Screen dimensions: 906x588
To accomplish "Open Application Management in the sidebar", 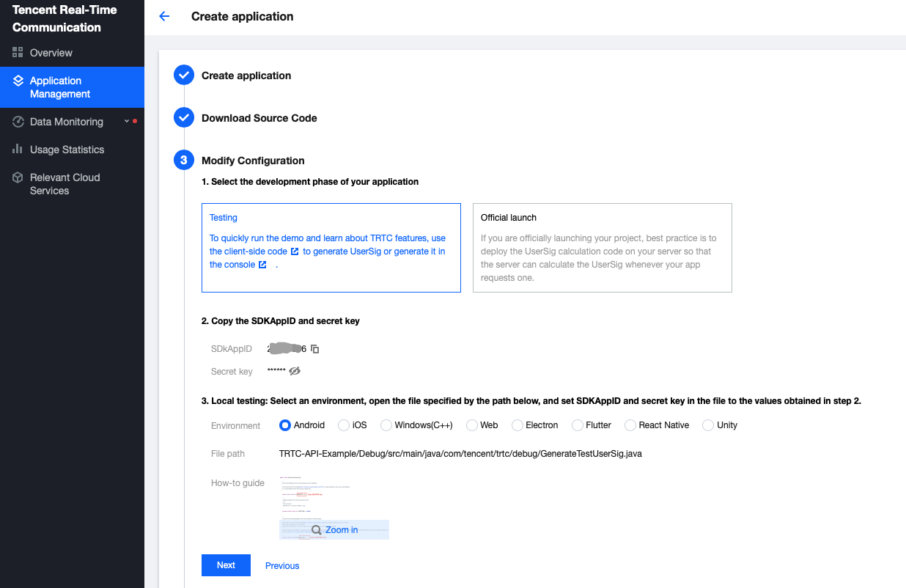I will tap(72, 87).
